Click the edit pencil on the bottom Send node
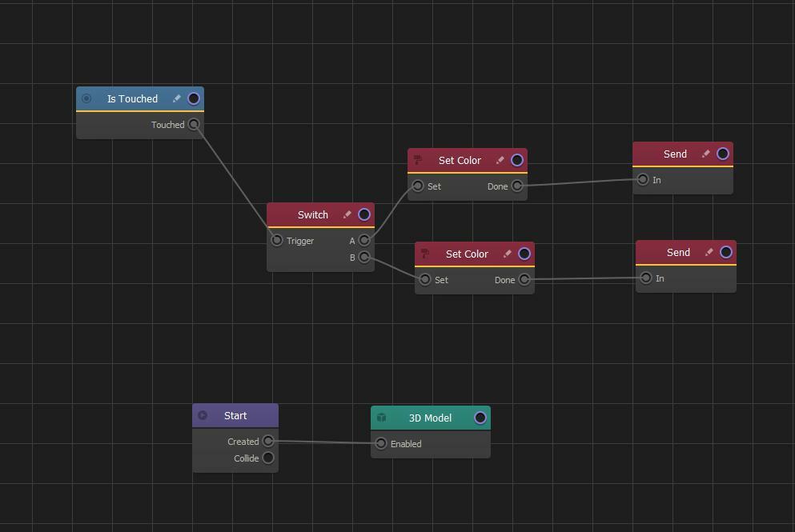Viewport: 795px width, 532px height. [709, 252]
